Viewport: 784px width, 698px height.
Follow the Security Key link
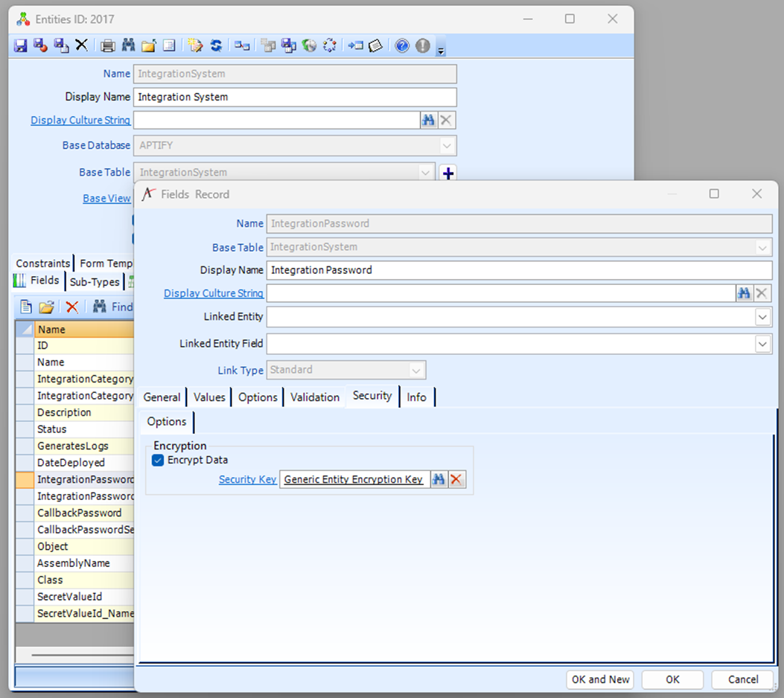point(247,480)
